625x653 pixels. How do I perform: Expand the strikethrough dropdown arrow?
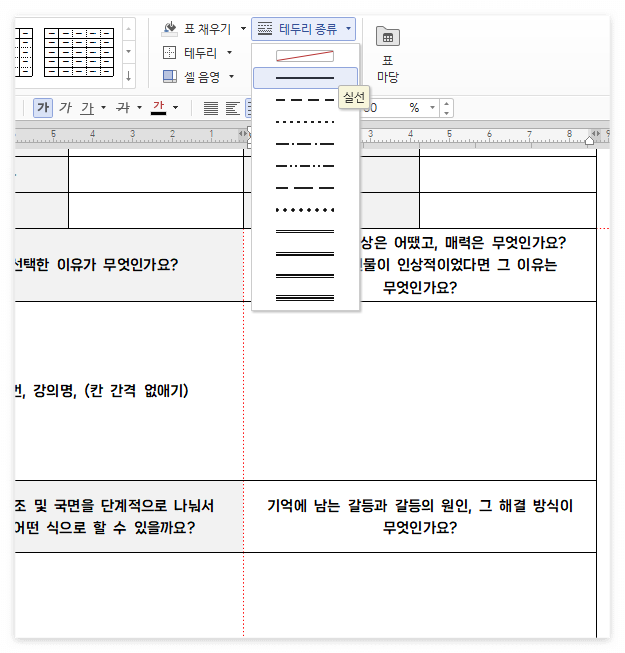(139, 108)
